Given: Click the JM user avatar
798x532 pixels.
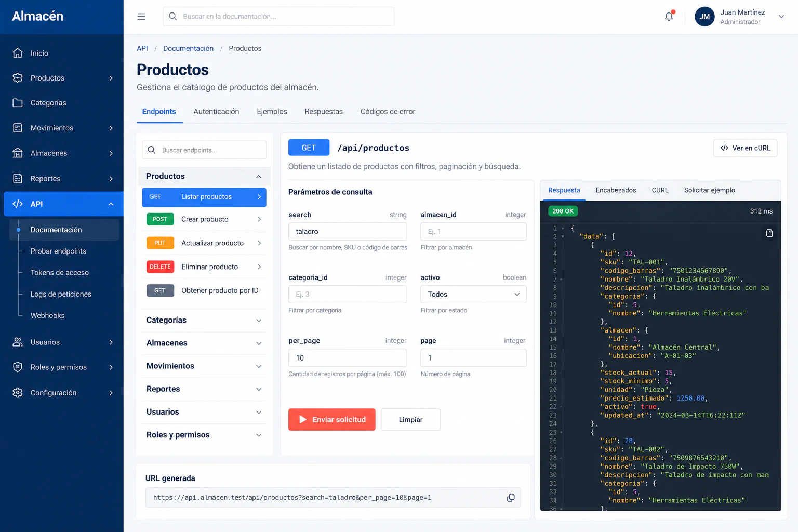Looking at the screenshot, I should point(704,17).
